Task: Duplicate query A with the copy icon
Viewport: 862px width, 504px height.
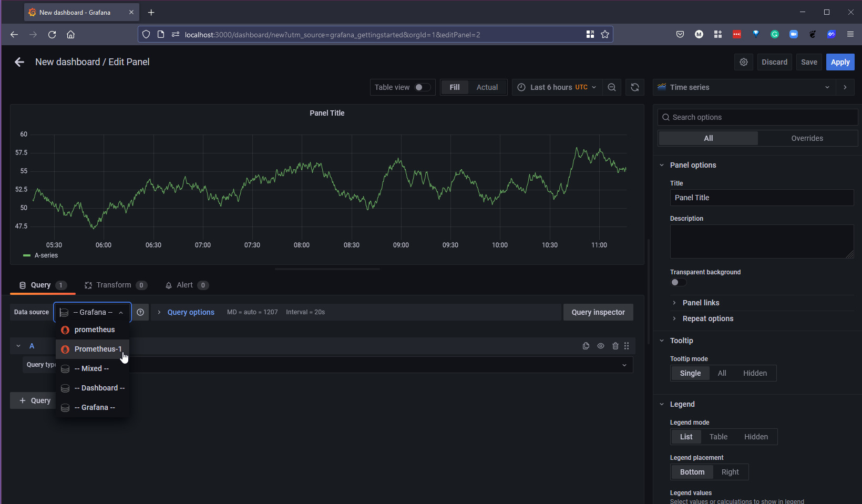Action: (x=586, y=346)
